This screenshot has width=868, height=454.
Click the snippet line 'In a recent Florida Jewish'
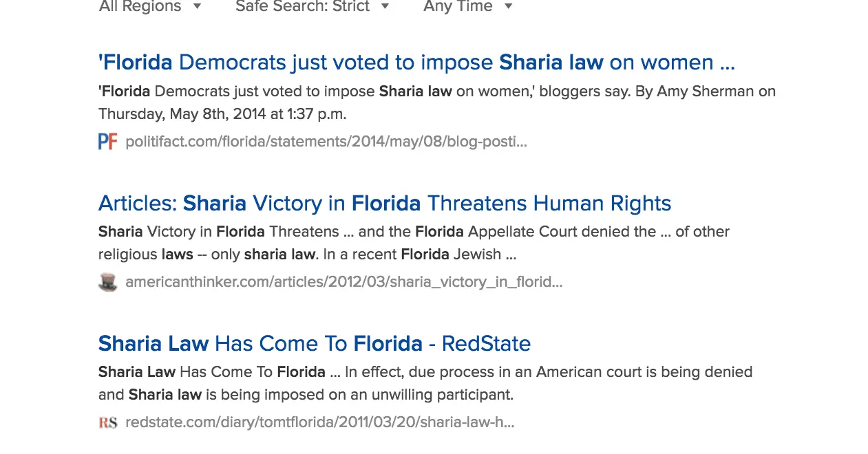pos(307,255)
